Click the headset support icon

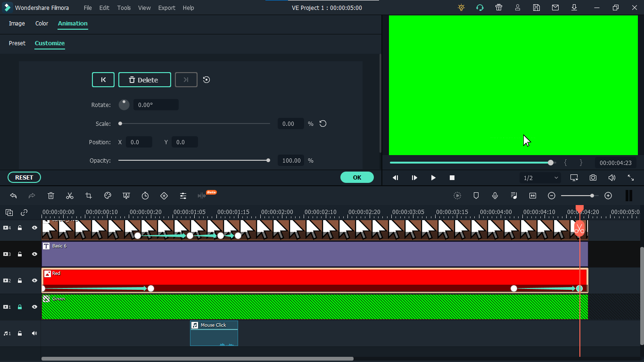coord(480,8)
